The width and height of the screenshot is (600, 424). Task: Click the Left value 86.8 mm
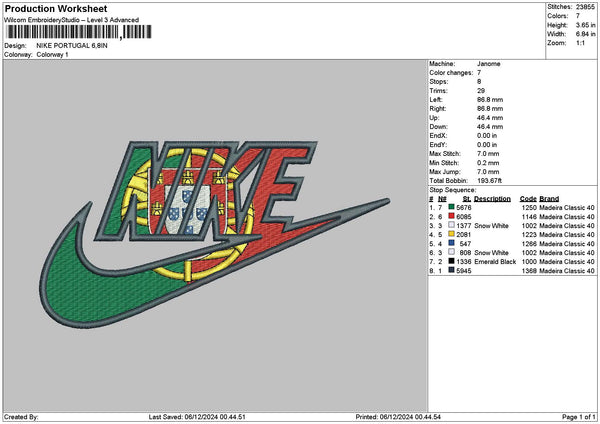point(490,99)
